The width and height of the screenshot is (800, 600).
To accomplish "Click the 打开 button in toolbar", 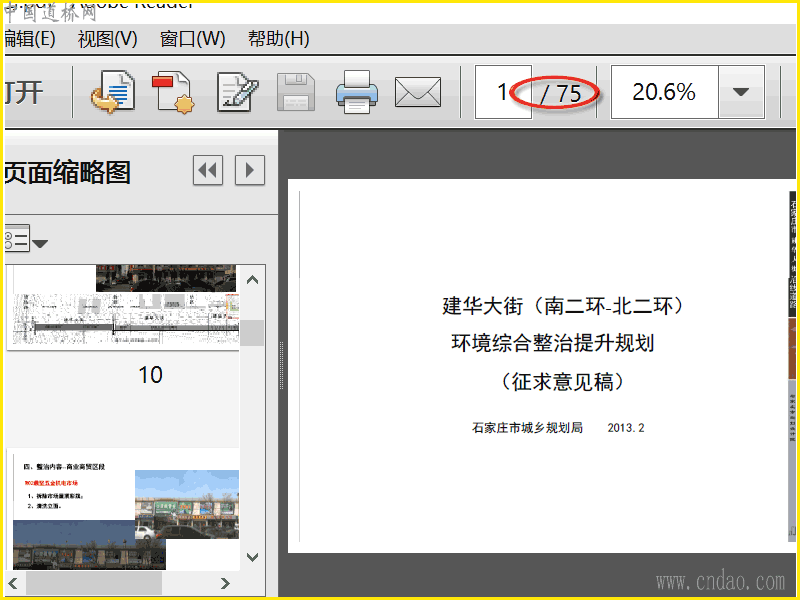I will point(24,92).
